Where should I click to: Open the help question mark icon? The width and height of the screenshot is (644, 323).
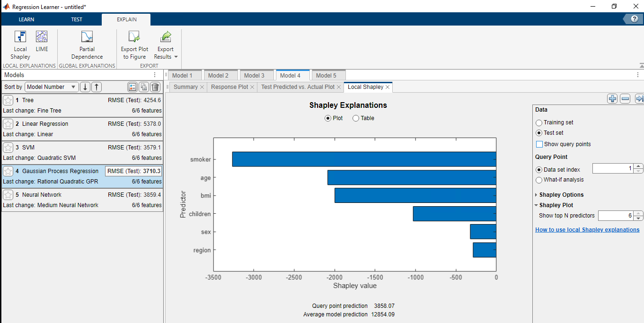click(635, 19)
